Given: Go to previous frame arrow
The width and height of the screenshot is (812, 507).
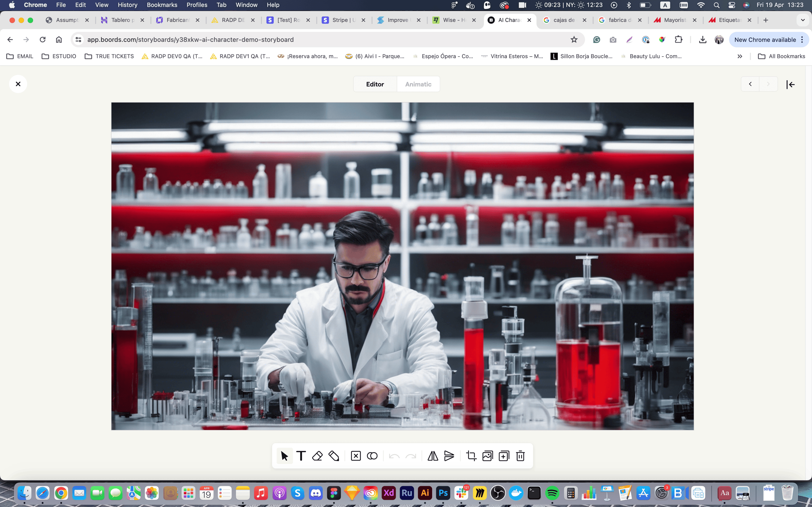Looking at the screenshot, I should click(750, 84).
